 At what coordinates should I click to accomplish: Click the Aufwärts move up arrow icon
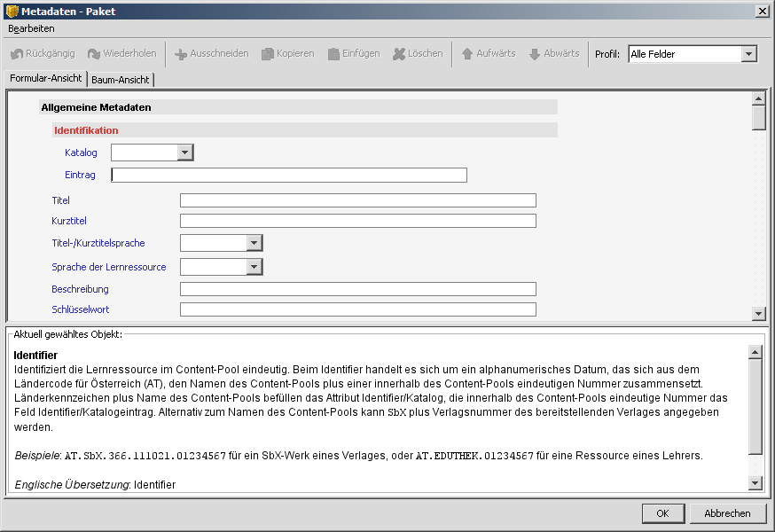click(467, 54)
